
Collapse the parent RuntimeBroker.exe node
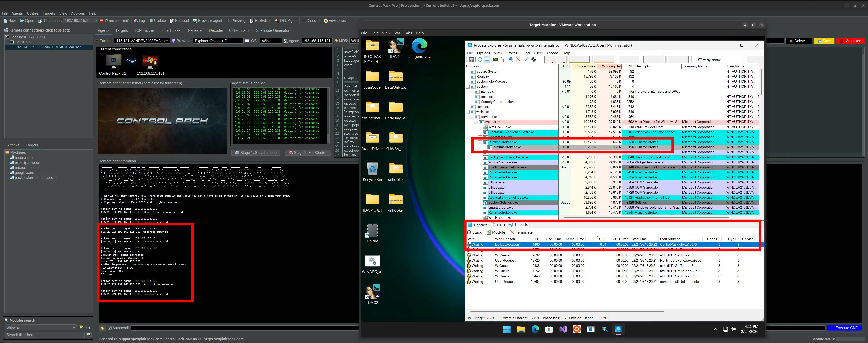tap(480, 142)
